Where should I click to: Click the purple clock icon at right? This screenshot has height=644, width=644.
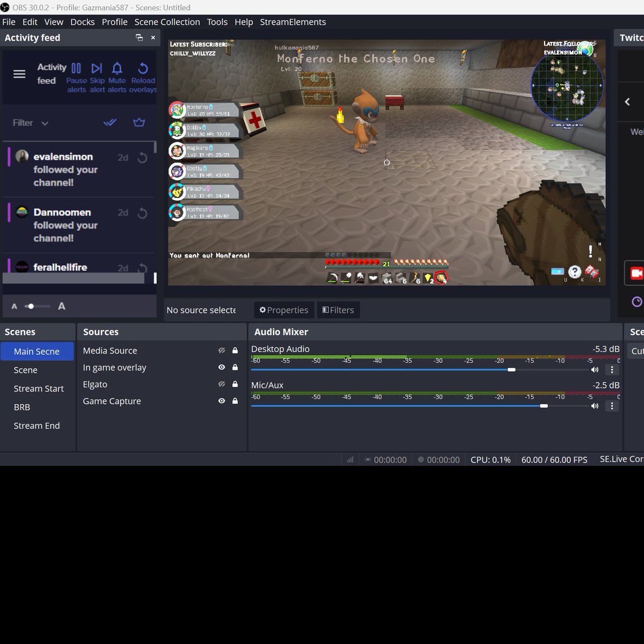click(637, 302)
